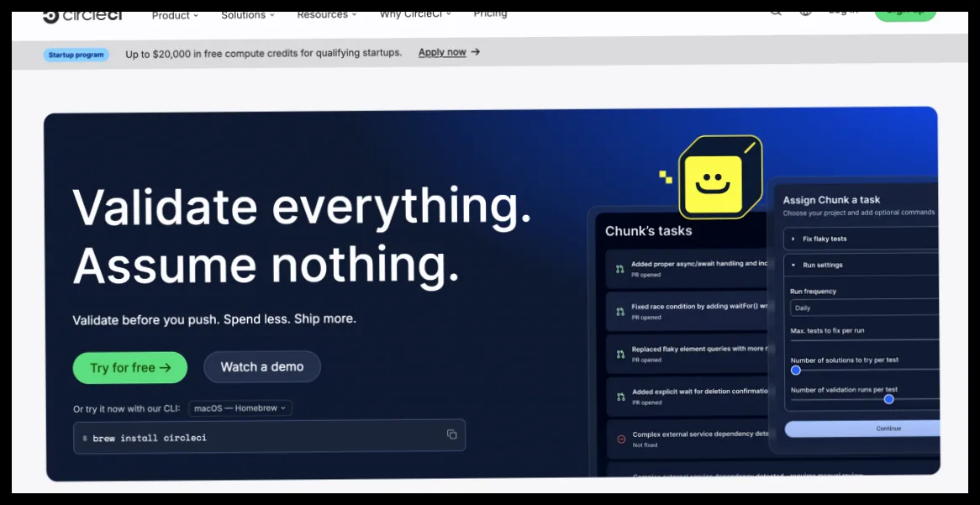Click the CircleCI logo
Viewport: 980px width, 505px height.
pos(82,16)
